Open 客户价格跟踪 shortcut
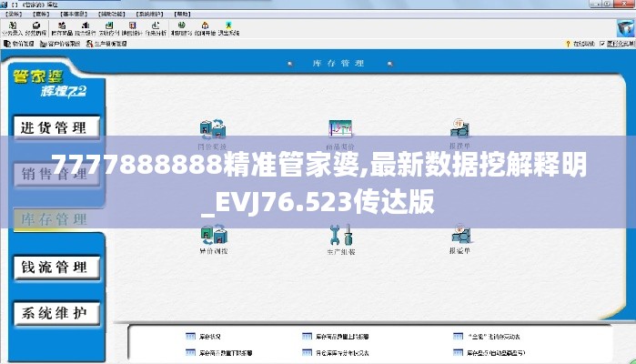This screenshot has width=636, height=364. pos(60,44)
